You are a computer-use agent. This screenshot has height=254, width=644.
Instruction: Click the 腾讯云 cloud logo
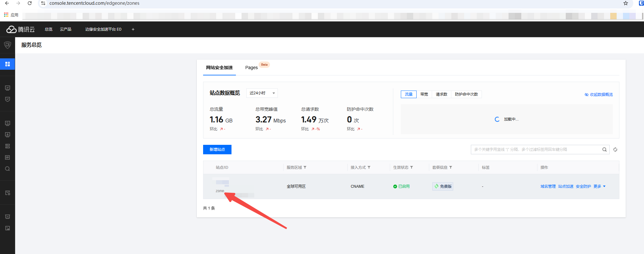(x=20, y=29)
